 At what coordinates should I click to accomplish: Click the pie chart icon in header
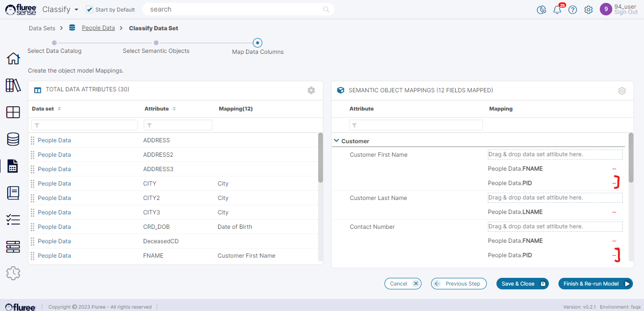[x=542, y=10]
